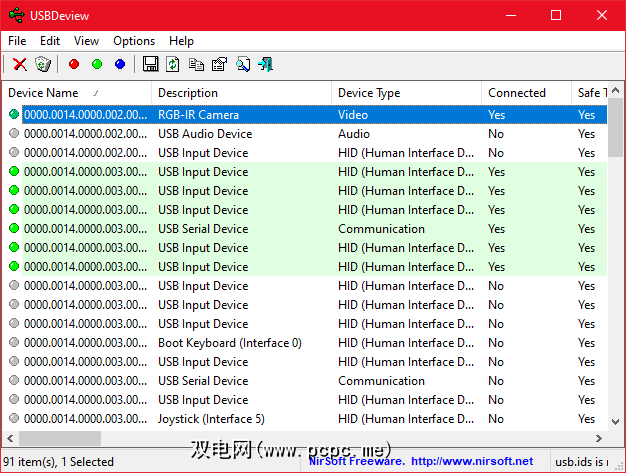Click Safe To Unplug column header
626x473 pixels.
coord(590,93)
